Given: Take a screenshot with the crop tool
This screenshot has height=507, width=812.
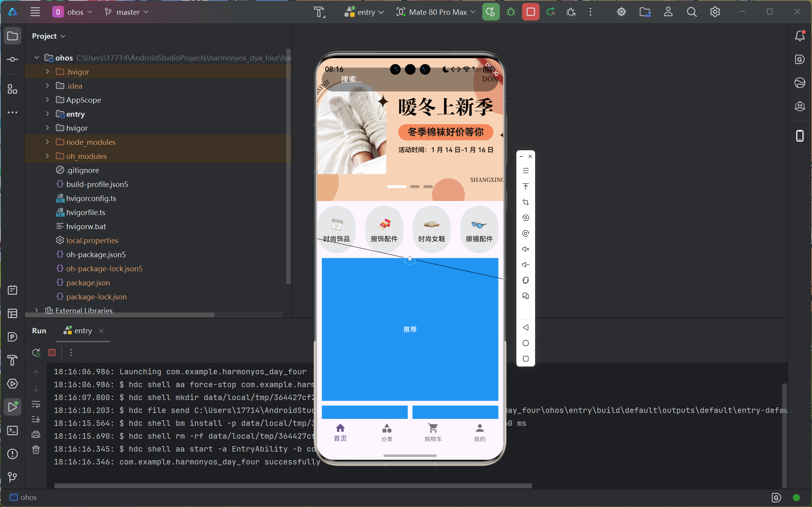Looking at the screenshot, I should coord(526,202).
